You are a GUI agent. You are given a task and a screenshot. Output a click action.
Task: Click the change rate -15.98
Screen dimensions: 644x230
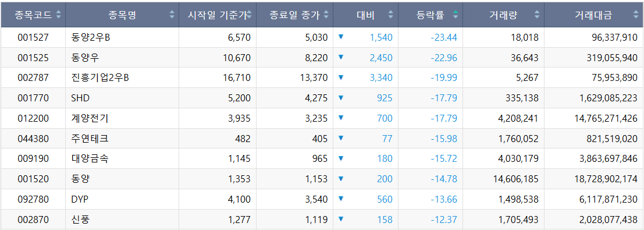pos(444,139)
